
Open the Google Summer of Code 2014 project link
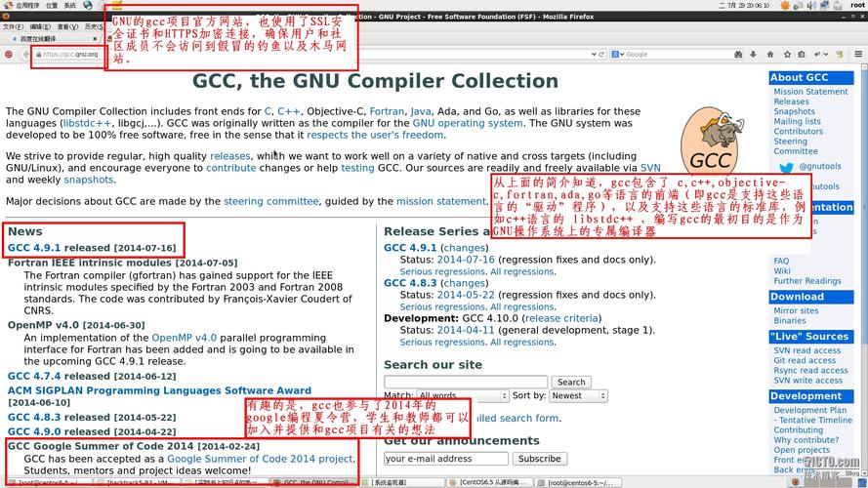pos(260,459)
